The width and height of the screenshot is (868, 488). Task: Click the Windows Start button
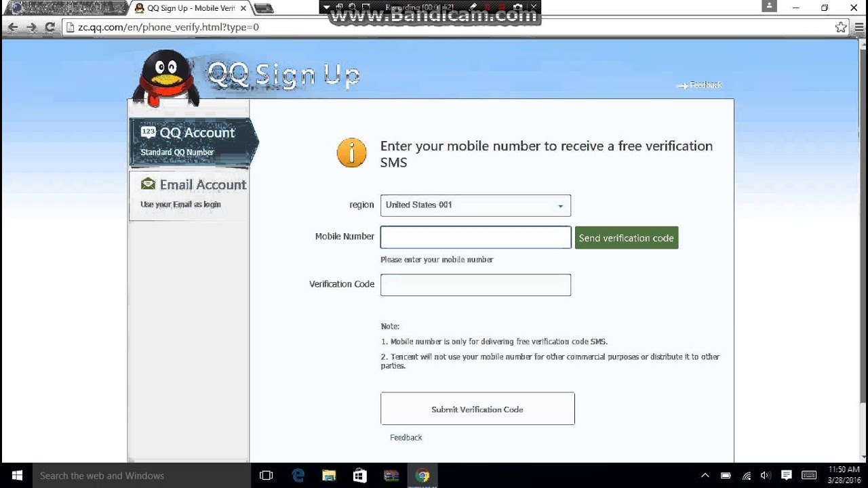[16, 475]
